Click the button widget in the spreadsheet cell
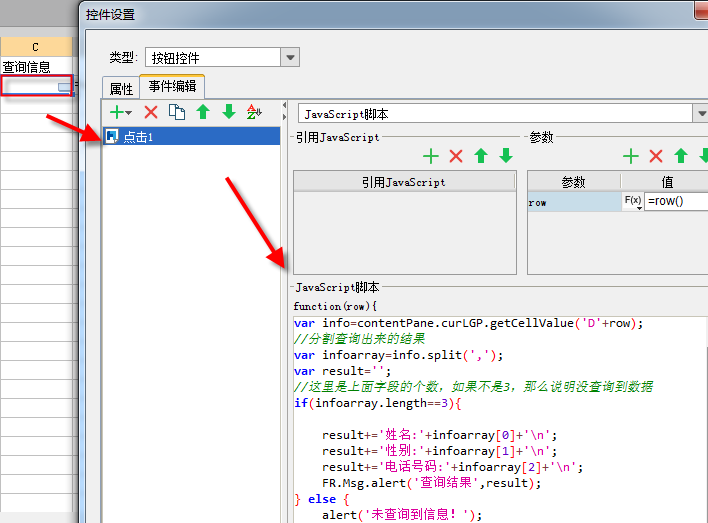708x523 pixels. point(65,87)
